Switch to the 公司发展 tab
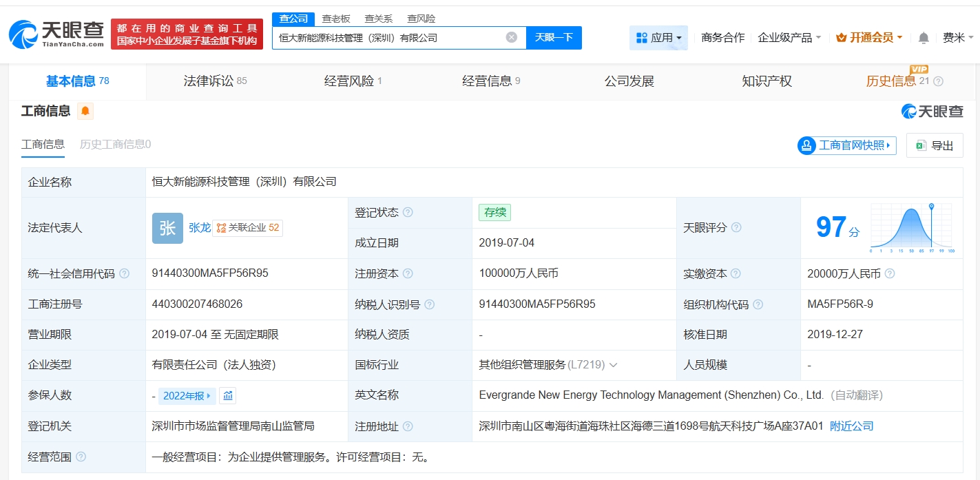980x480 pixels. 629,81
